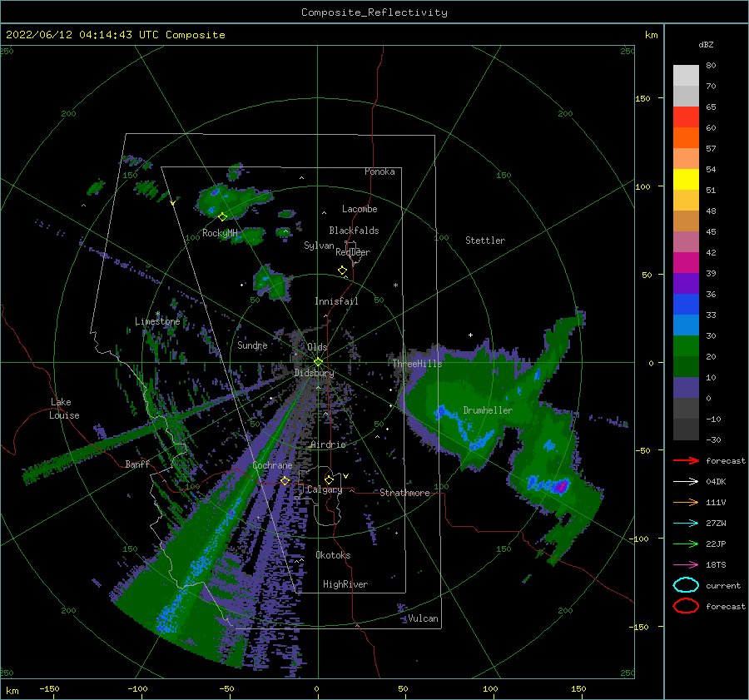Click the dBZ legend heading
The height and width of the screenshot is (700, 749).
pos(706,44)
